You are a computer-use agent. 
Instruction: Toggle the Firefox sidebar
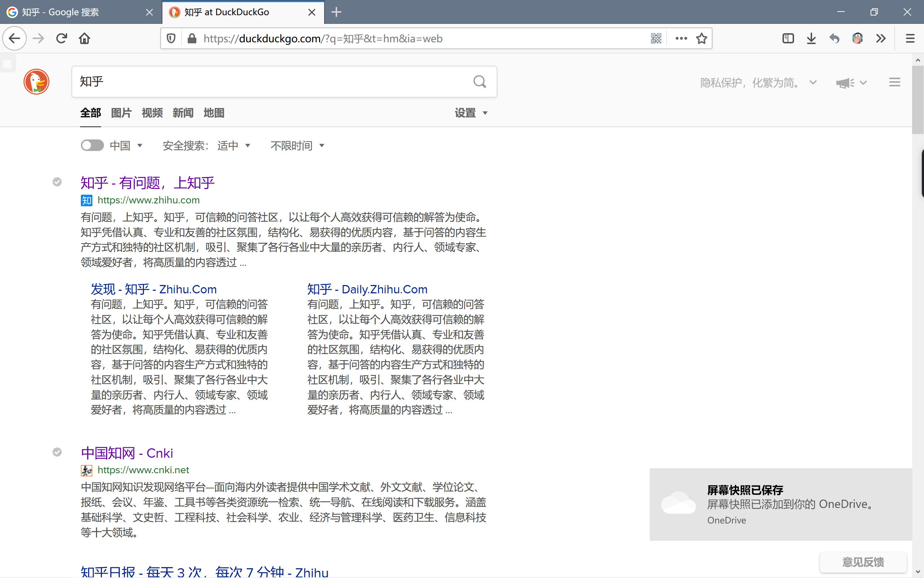[x=788, y=38]
